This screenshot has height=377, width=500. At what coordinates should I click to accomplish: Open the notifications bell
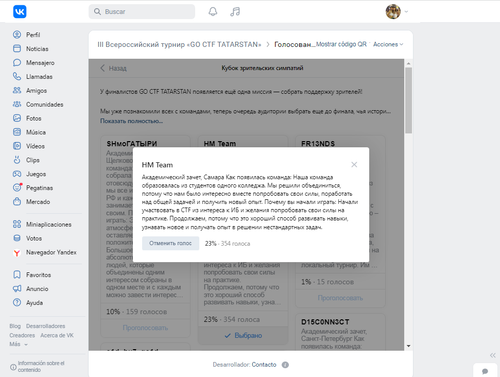[213, 12]
